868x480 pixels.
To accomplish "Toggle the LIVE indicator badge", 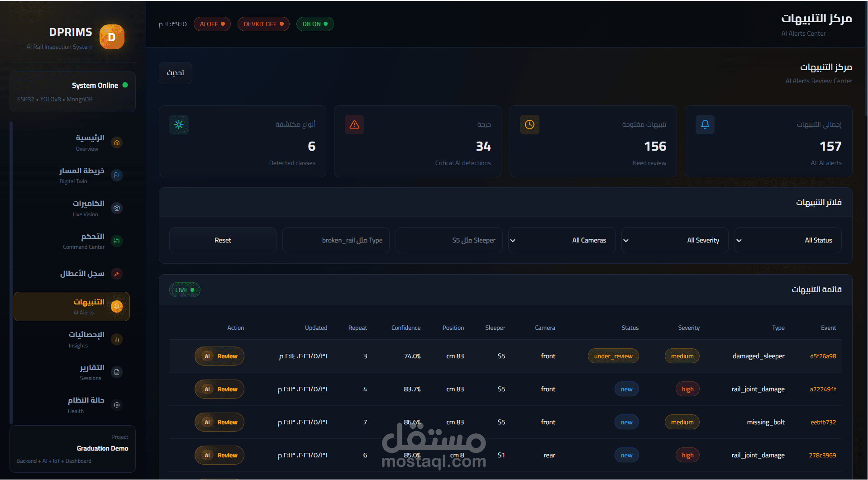I will (185, 290).
